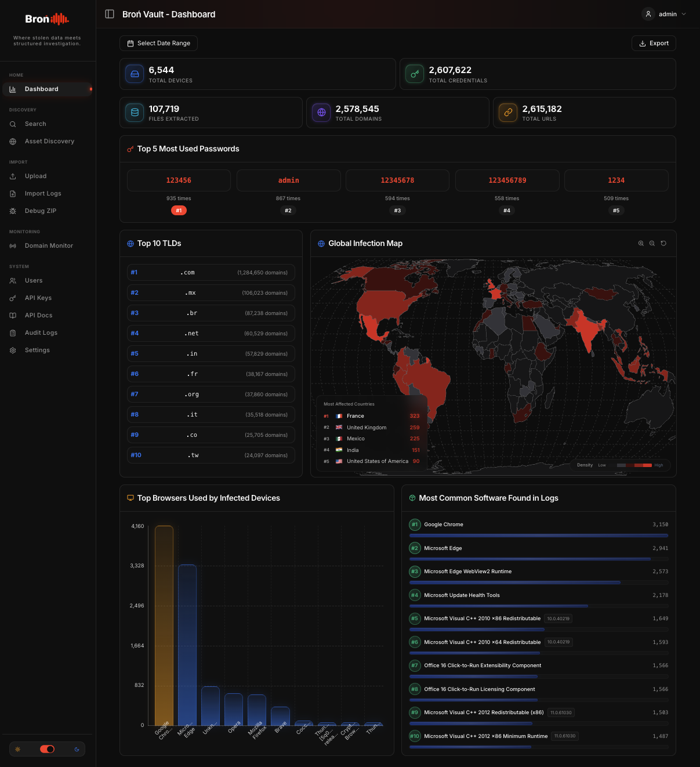Open the Select Date Range picker
This screenshot has height=767, width=700.
click(159, 44)
